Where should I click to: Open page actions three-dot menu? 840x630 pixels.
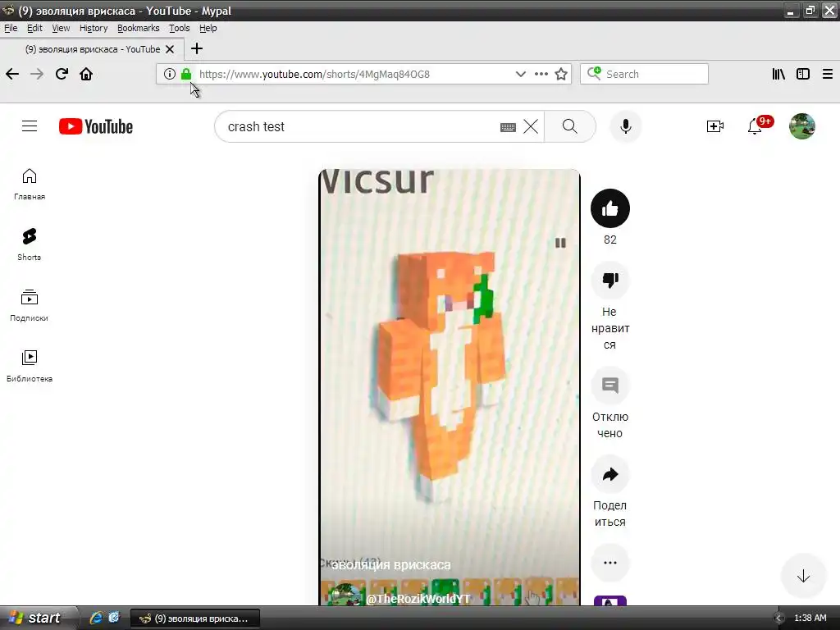[x=541, y=74]
